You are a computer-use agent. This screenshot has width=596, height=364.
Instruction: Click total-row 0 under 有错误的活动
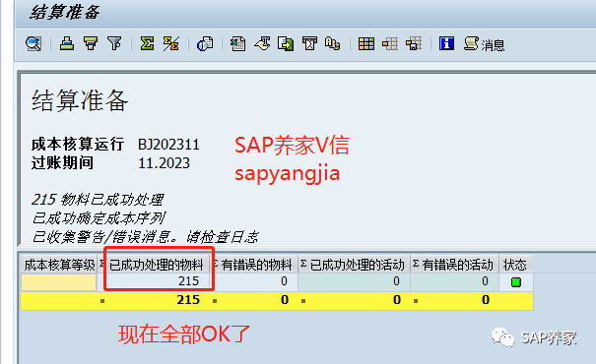pyautogui.click(x=486, y=300)
